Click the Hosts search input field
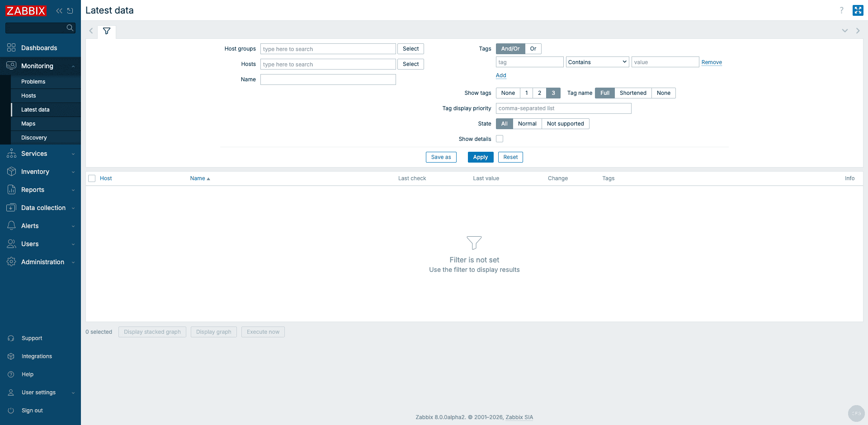This screenshot has width=868, height=425. click(x=328, y=64)
